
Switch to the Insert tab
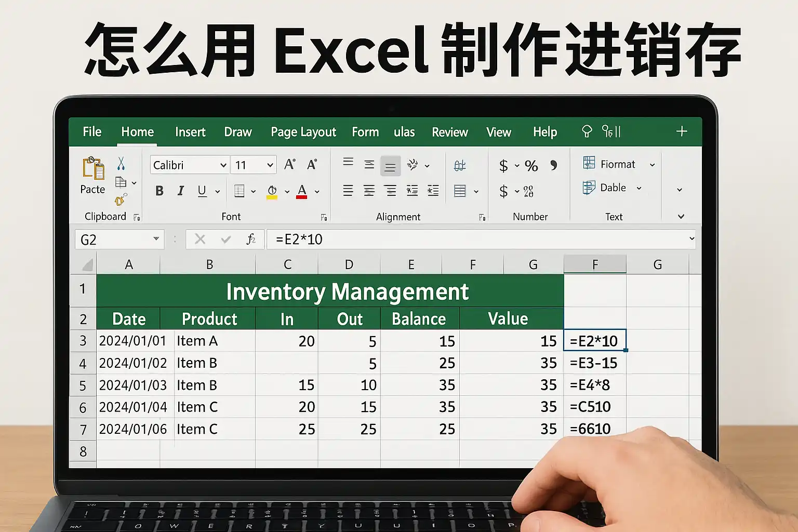coord(190,132)
